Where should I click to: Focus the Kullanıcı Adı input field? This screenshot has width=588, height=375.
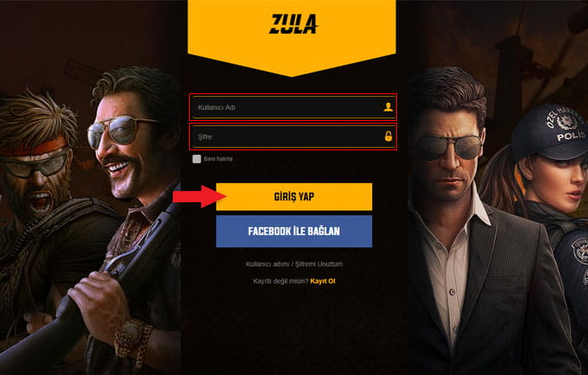[x=293, y=107]
